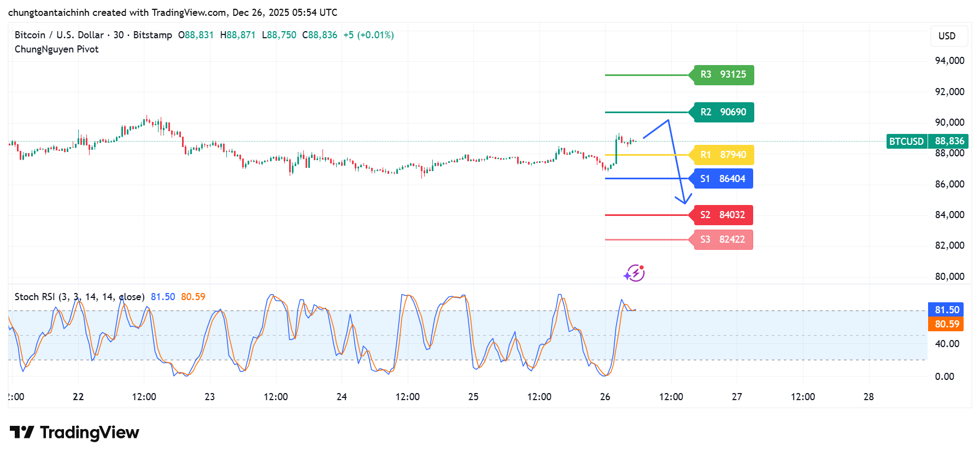Click the red S2 84032 support label

pyautogui.click(x=722, y=215)
